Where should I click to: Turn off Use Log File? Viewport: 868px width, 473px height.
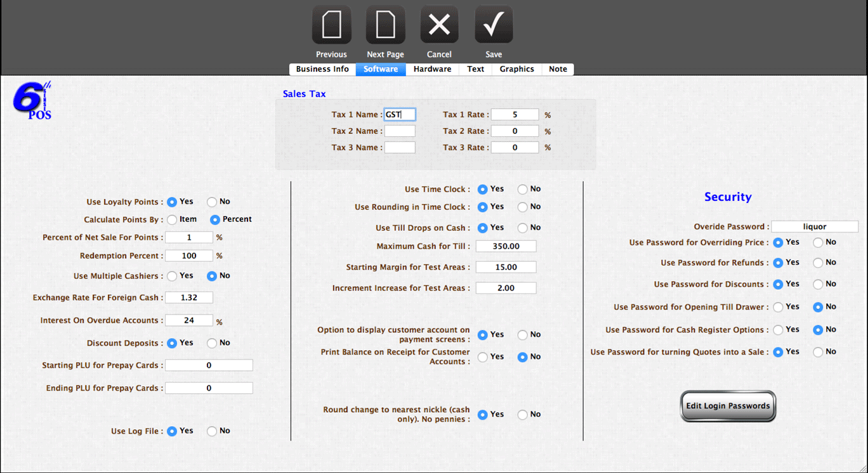212,431
